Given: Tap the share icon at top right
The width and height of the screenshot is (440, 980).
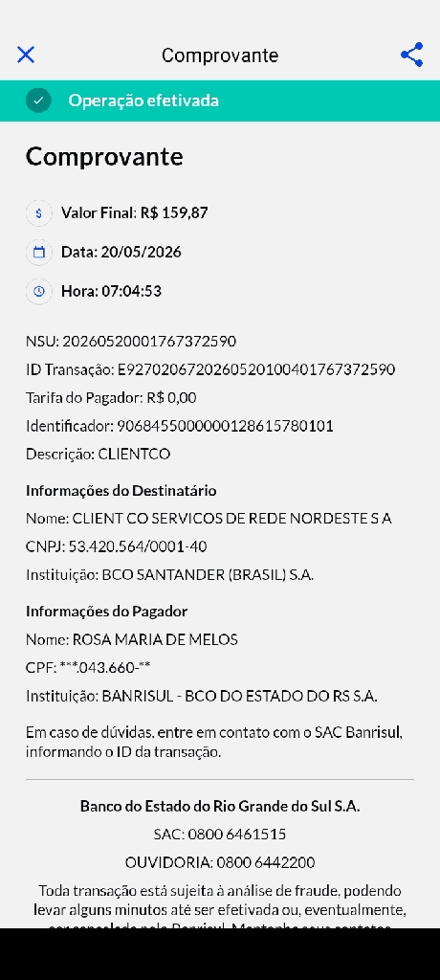Looking at the screenshot, I should [x=412, y=55].
